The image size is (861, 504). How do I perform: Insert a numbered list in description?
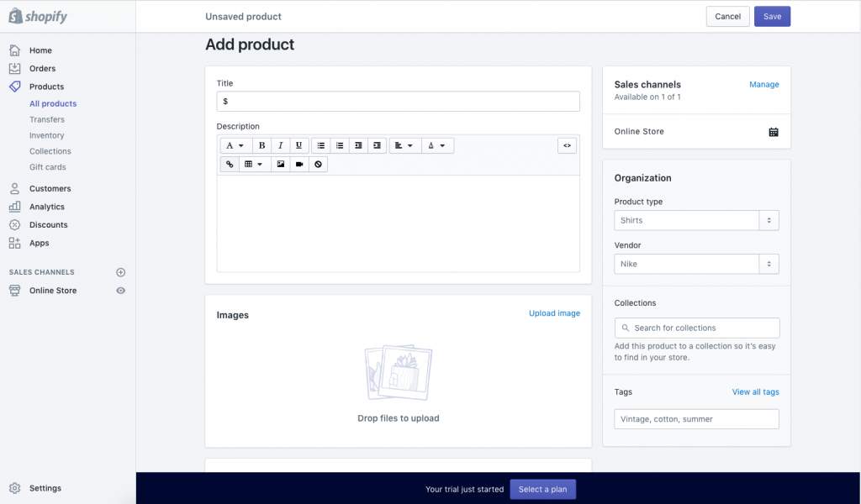click(340, 145)
